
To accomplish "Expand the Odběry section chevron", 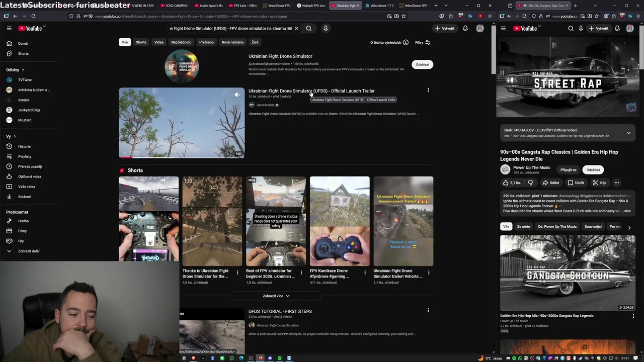I will 23,70.
